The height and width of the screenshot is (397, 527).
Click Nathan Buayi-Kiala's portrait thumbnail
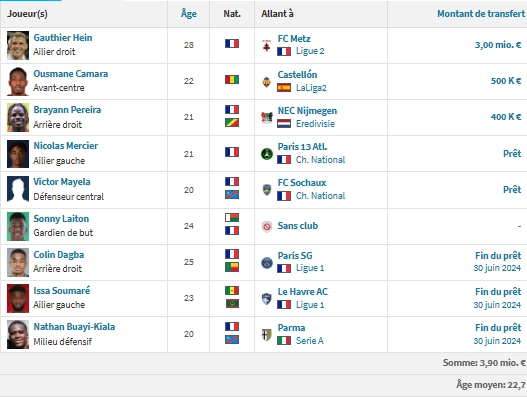18,334
